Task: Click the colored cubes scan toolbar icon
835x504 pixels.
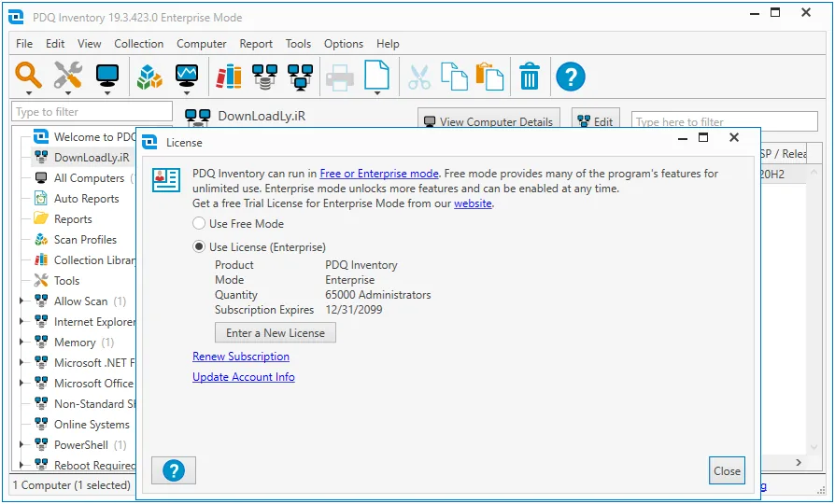Action: tap(149, 77)
